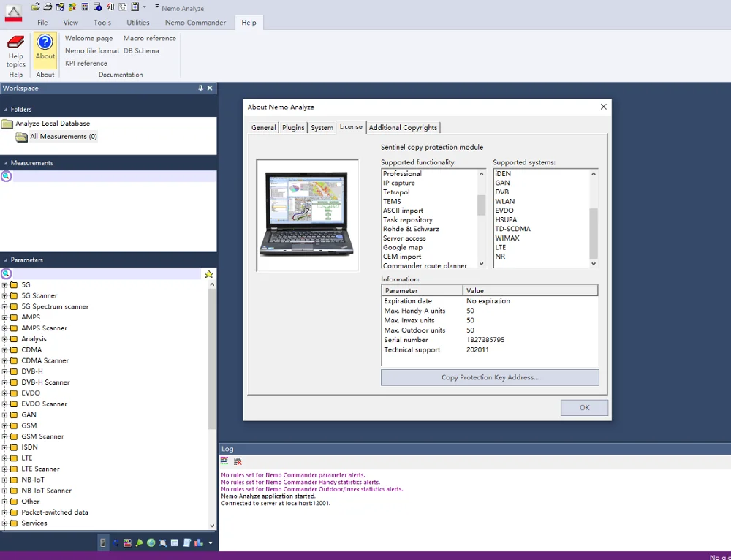Click the About question mark icon
The height and width of the screenshot is (560, 731).
(45, 42)
